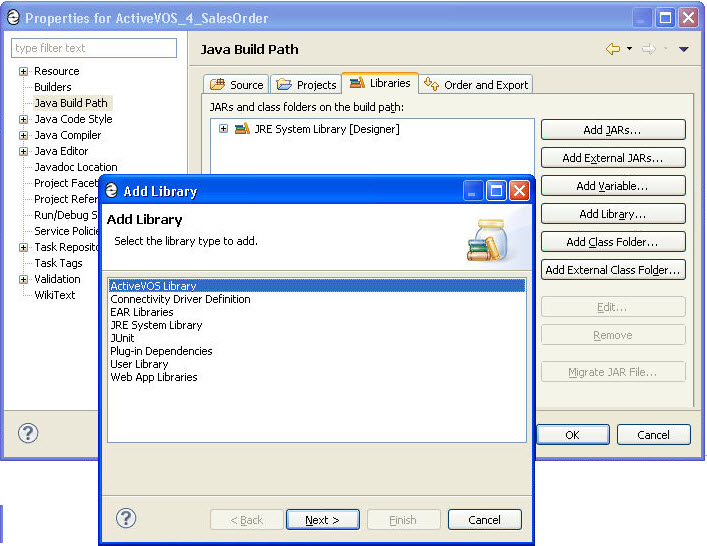
Task: Select WikiText in the tree
Action: click(55, 295)
